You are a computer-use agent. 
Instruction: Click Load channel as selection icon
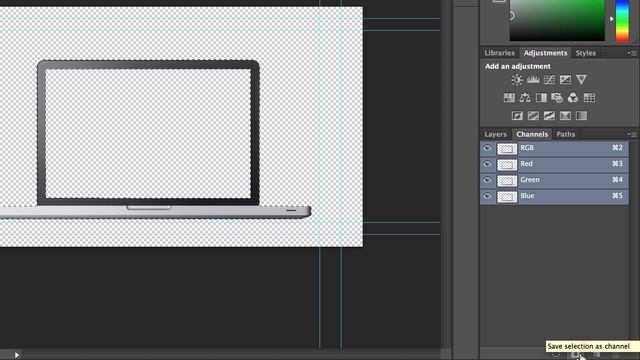pos(556,356)
